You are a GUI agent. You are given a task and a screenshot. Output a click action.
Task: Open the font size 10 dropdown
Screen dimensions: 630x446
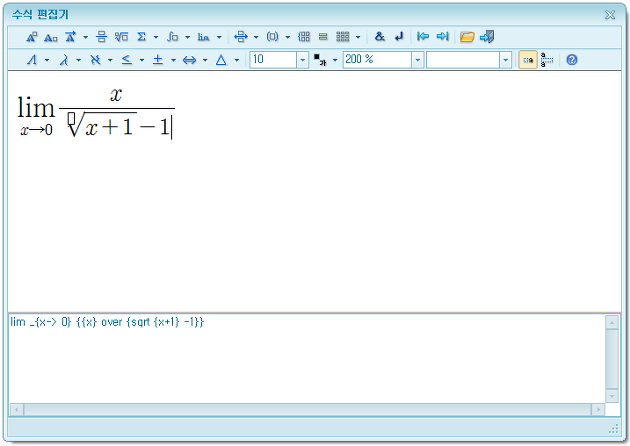(x=303, y=60)
